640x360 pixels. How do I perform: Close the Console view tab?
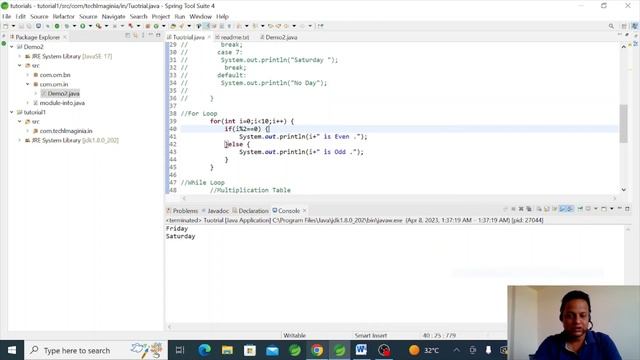(304, 211)
